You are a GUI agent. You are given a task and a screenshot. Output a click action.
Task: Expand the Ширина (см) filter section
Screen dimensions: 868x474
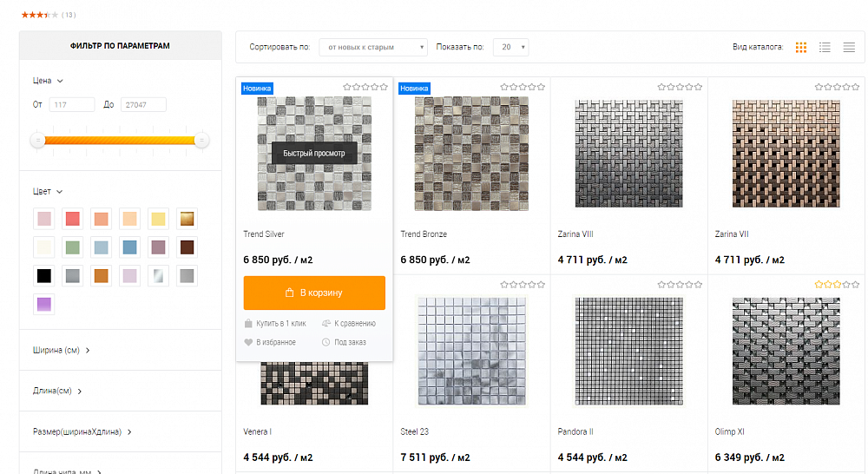tap(61, 351)
